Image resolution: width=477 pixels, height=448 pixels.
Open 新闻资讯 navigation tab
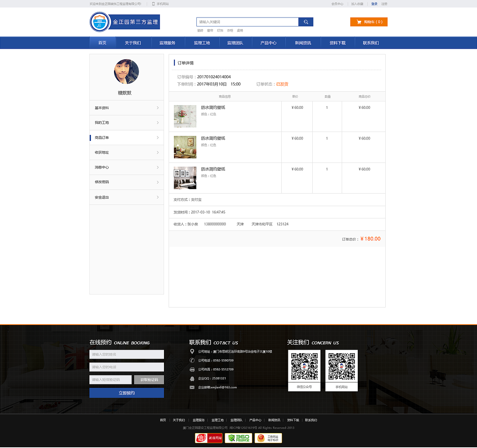(x=303, y=43)
